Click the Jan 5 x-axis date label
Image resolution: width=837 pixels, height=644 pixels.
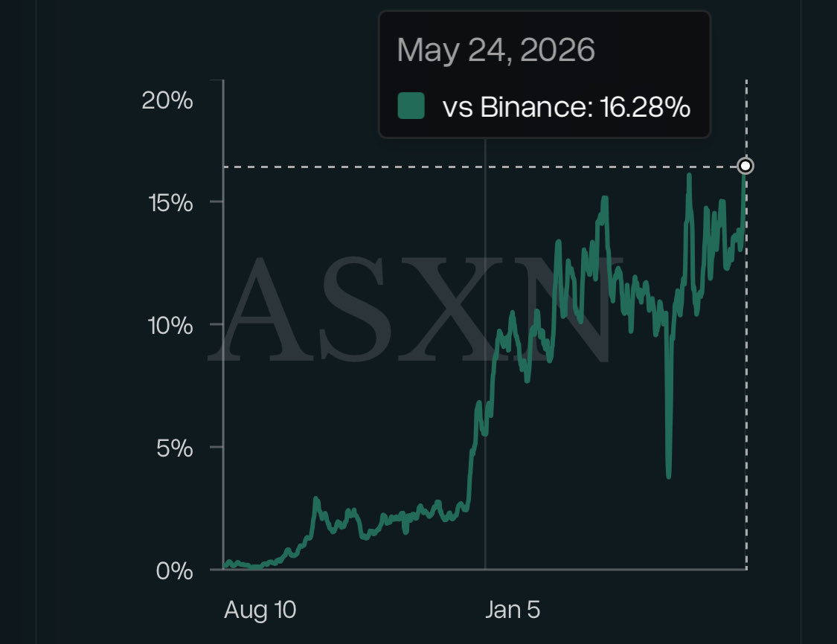[x=513, y=609]
